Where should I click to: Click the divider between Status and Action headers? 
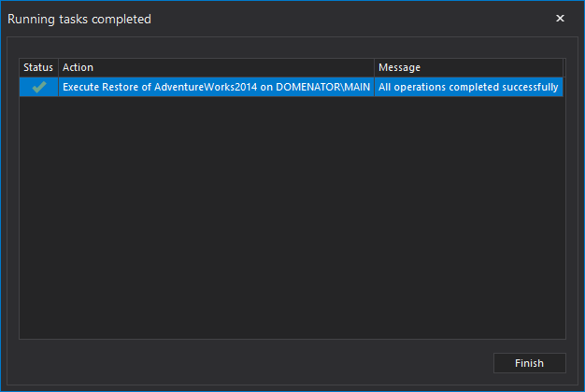coord(58,67)
